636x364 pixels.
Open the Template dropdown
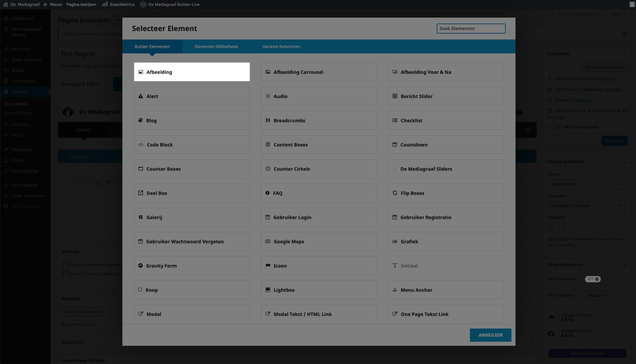pyautogui.click(x=586, y=206)
